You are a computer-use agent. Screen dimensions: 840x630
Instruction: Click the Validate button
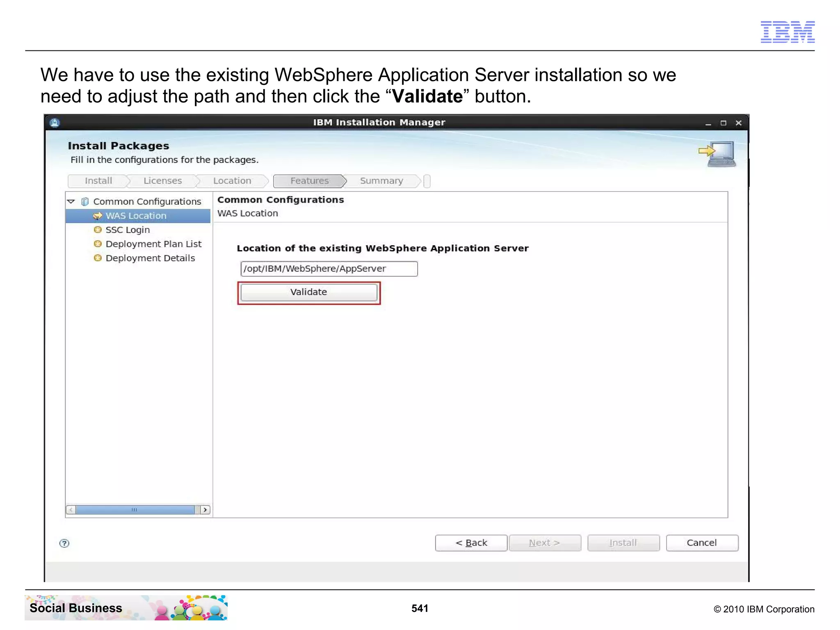click(x=308, y=292)
